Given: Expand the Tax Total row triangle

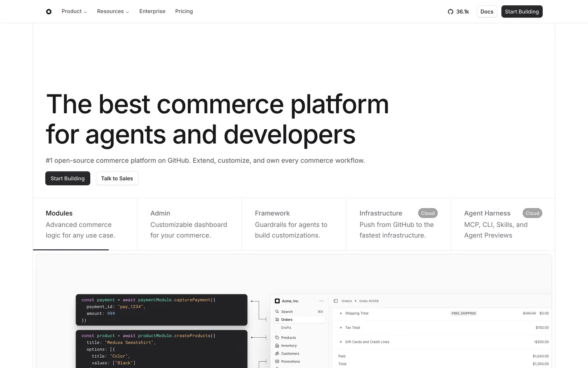Looking at the screenshot, I should (341, 328).
